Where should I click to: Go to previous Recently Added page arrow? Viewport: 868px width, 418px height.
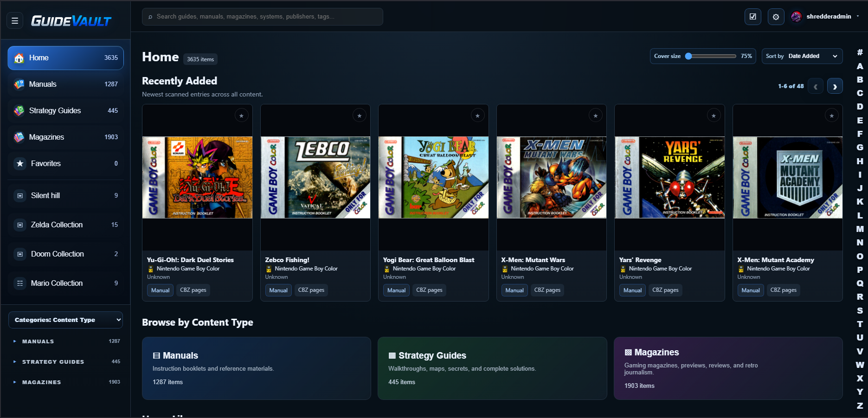[x=815, y=86]
